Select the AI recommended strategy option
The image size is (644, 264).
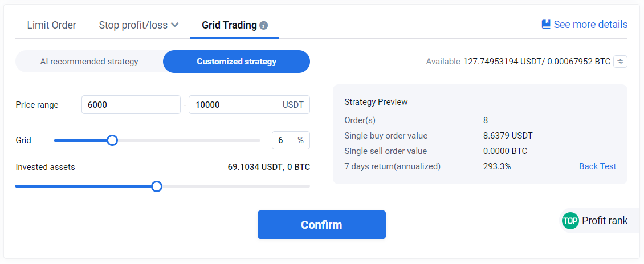pyautogui.click(x=89, y=62)
